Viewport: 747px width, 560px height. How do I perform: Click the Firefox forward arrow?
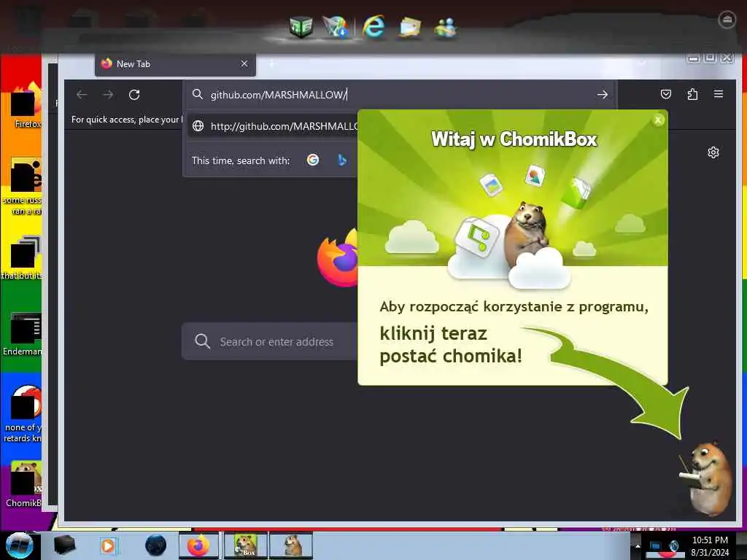tap(108, 95)
